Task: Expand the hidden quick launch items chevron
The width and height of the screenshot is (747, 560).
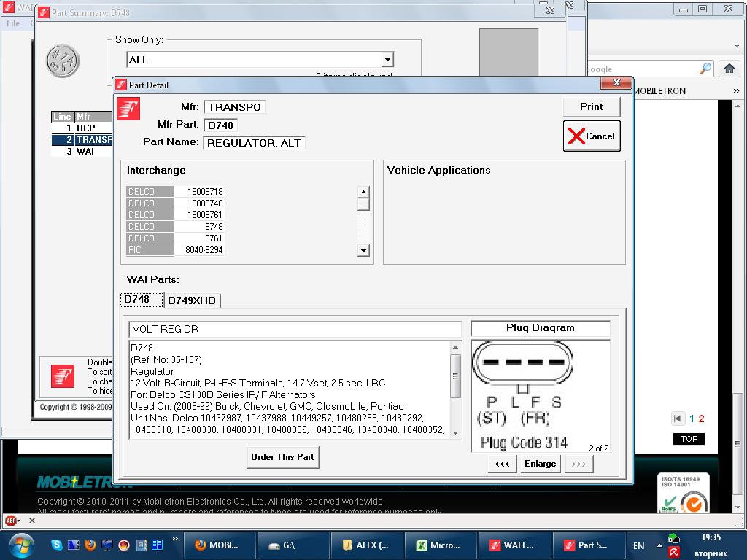Action: point(175,539)
